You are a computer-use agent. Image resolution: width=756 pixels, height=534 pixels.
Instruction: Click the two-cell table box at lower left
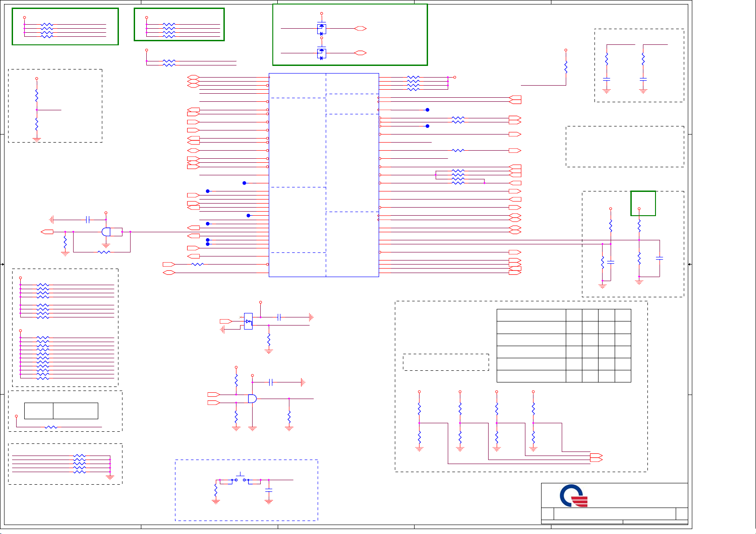point(61,411)
